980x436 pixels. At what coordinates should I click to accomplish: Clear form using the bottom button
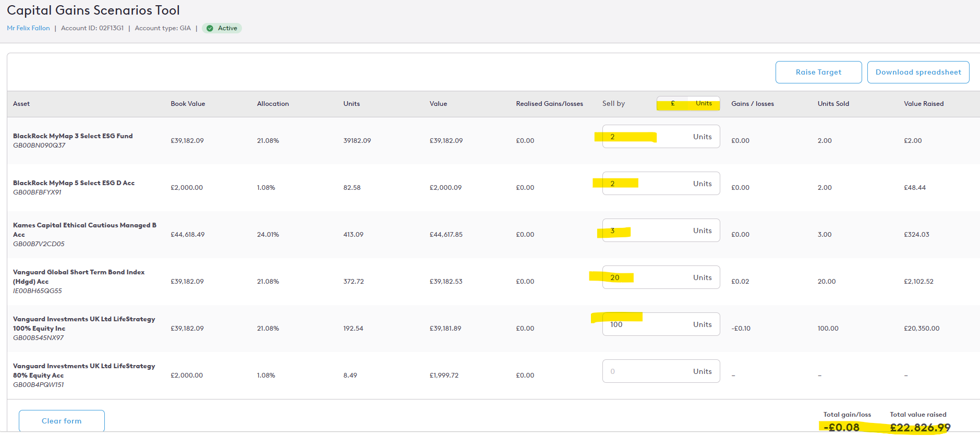62,420
